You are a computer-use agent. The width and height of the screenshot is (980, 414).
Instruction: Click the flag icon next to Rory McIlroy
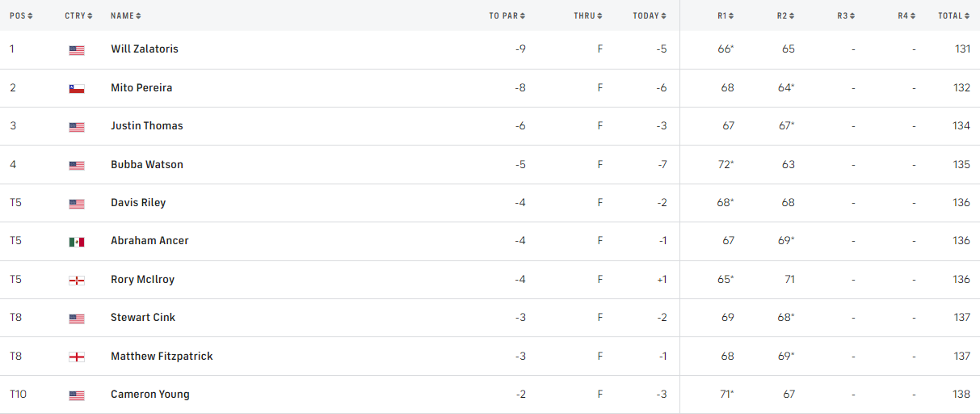click(77, 280)
